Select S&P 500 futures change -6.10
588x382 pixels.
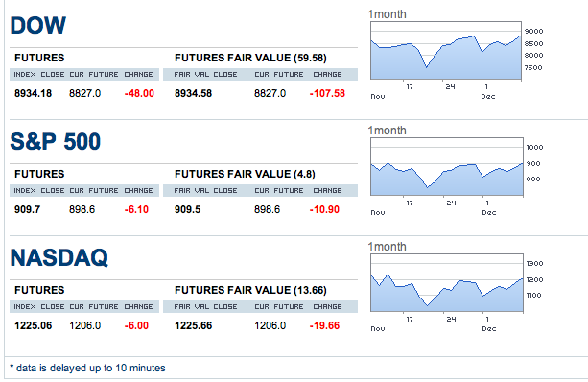(136, 209)
